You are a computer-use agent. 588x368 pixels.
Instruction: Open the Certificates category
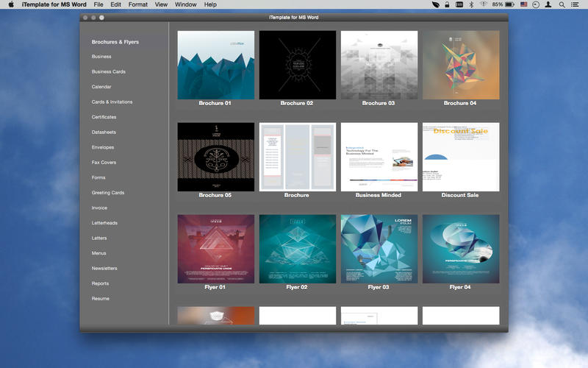tap(104, 117)
